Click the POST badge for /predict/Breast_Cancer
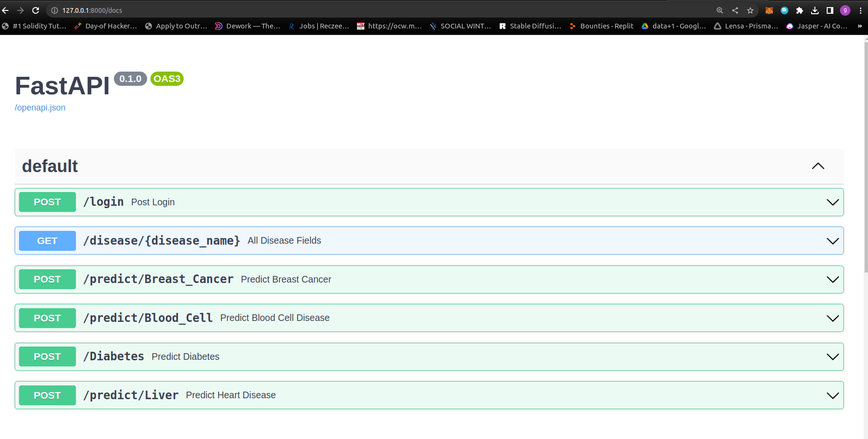The image size is (868, 439). pyautogui.click(x=47, y=279)
